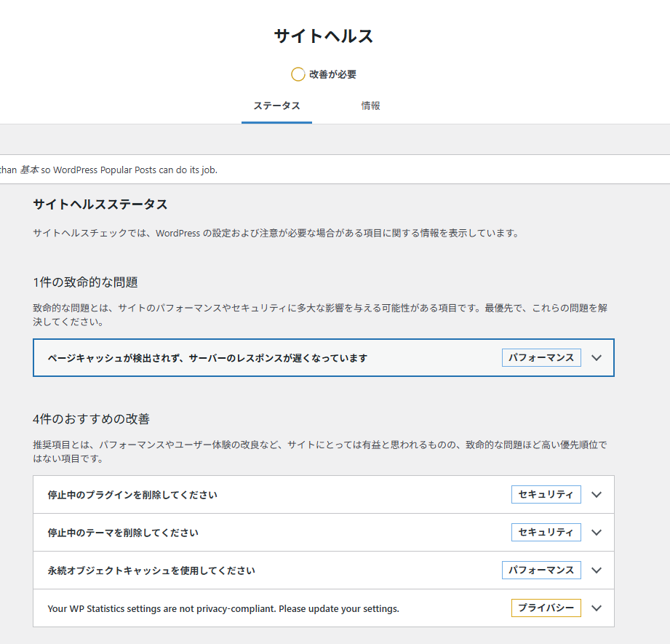Screen dimensions: 670x644
Task: Click the yellow site health progress circle
Action: coord(298,74)
